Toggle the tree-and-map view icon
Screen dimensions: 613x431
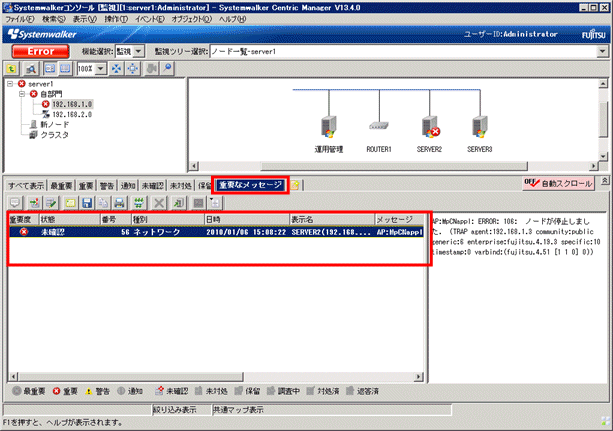tap(50, 69)
